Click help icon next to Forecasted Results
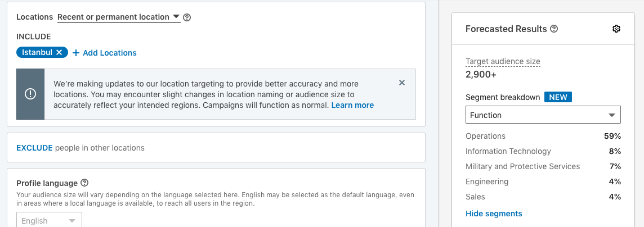 554,29
